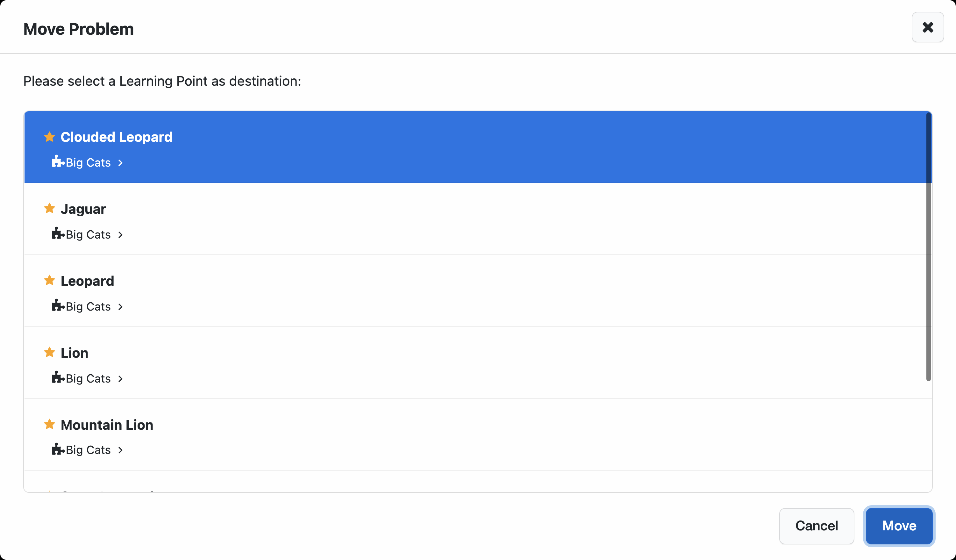The image size is (956, 560).
Task: Click the star icon beside Mountain Lion
Action: click(x=49, y=424)
